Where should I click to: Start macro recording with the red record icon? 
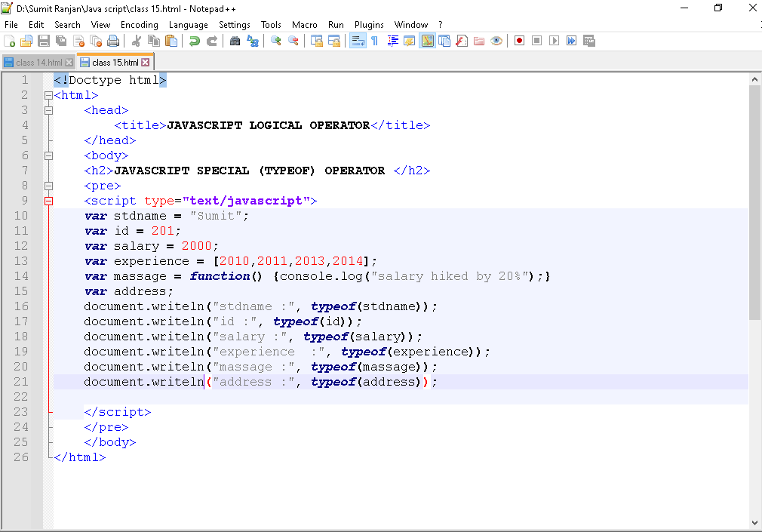(519, 41)
